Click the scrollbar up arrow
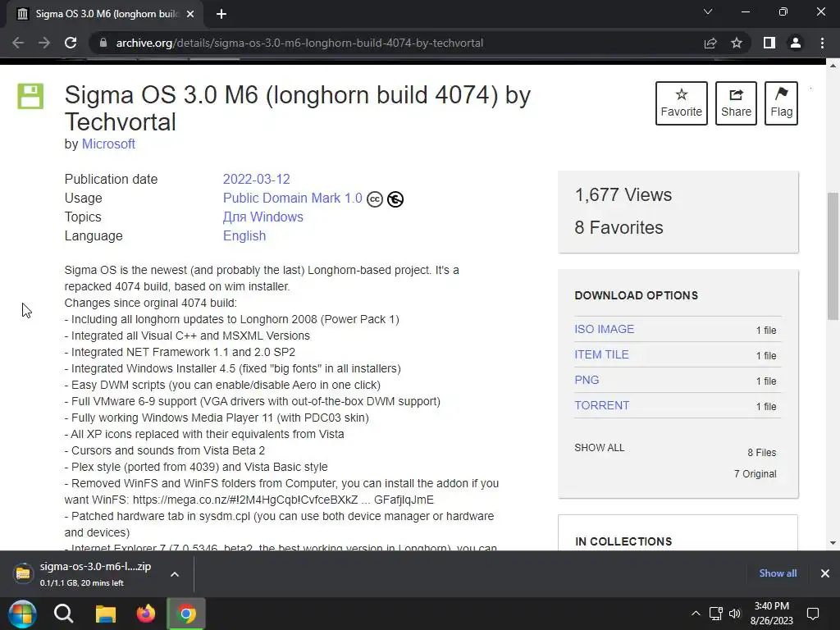840x630 pixels. (x=833, y=66)
